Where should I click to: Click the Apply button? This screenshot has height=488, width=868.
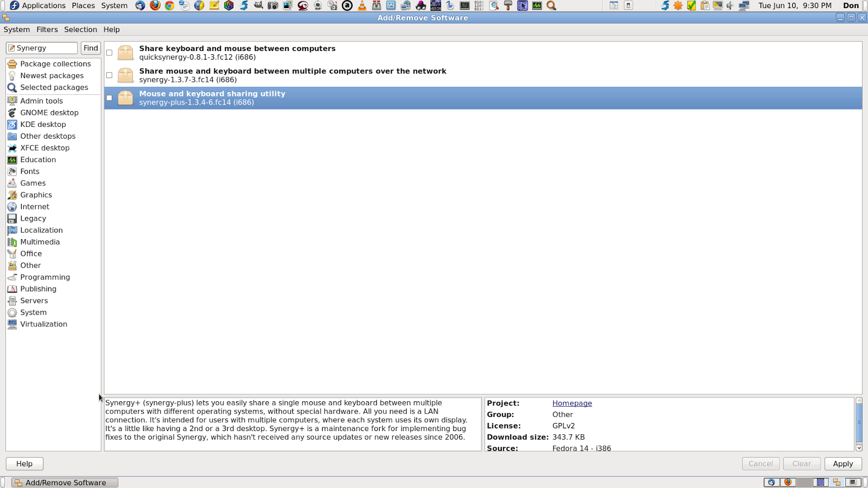[843, 464]
